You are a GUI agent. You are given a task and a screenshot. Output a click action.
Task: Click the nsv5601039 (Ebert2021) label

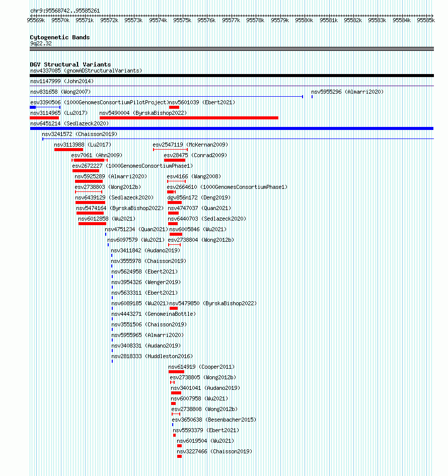click(202, 103)
